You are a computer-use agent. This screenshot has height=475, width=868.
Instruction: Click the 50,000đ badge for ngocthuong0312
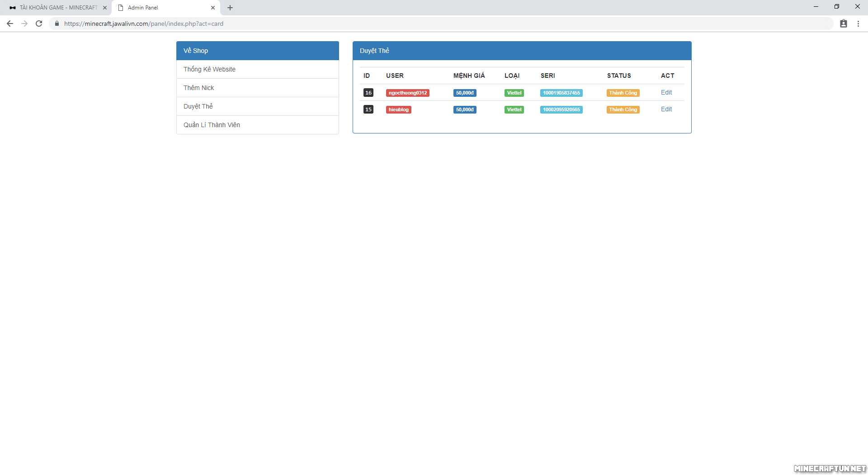pos(465,93)
